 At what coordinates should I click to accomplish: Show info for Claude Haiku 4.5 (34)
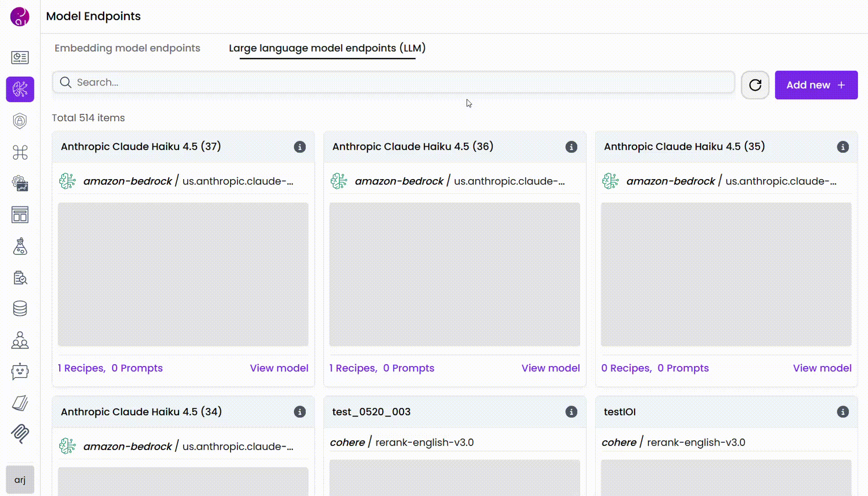[299, 412]
